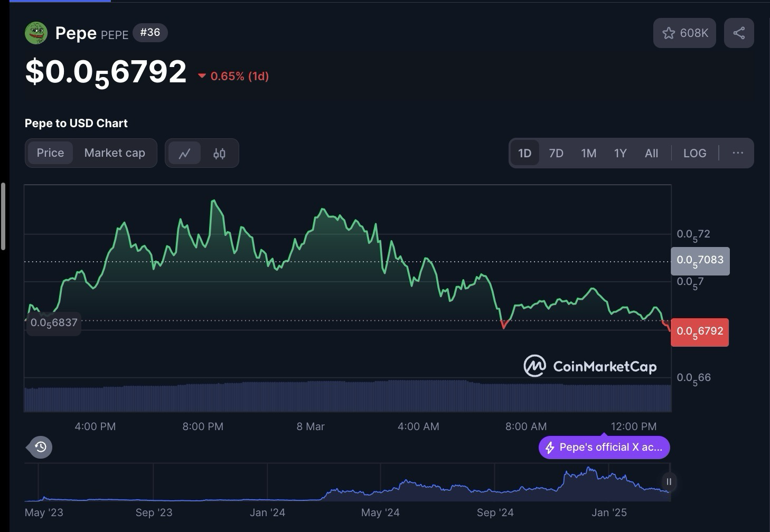The width and height of the screenshot is (770, 532).
Task: Click the 8 Mar time axis label
Action: pos(311,426)
